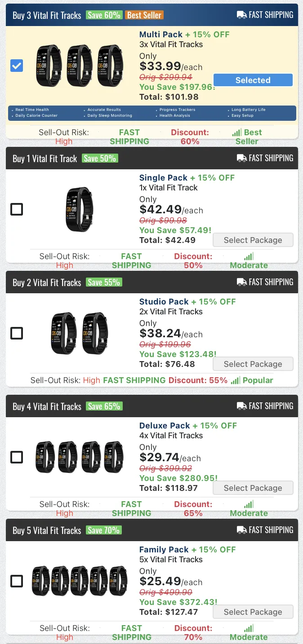Screen dimensions: 303x644
Task: Click the truck icon in Buy 3 header
Action: 241,15
